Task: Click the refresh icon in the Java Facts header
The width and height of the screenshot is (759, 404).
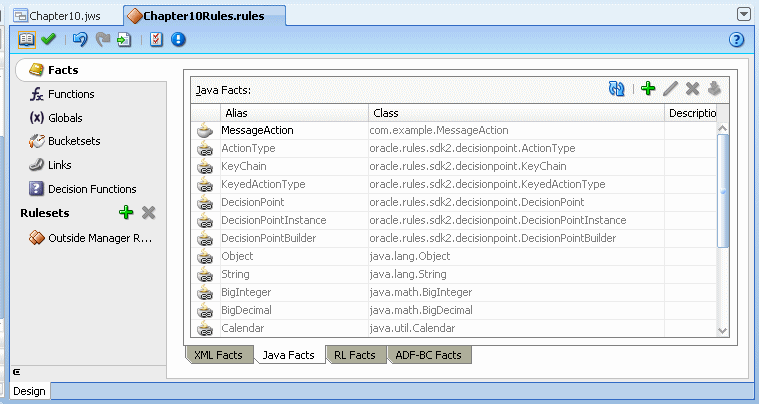Action: click(x=616, y=89)
